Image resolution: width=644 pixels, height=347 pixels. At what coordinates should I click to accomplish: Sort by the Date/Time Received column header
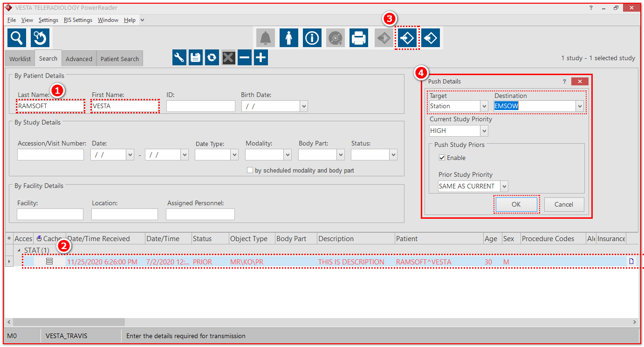click(x=106, y=238)
